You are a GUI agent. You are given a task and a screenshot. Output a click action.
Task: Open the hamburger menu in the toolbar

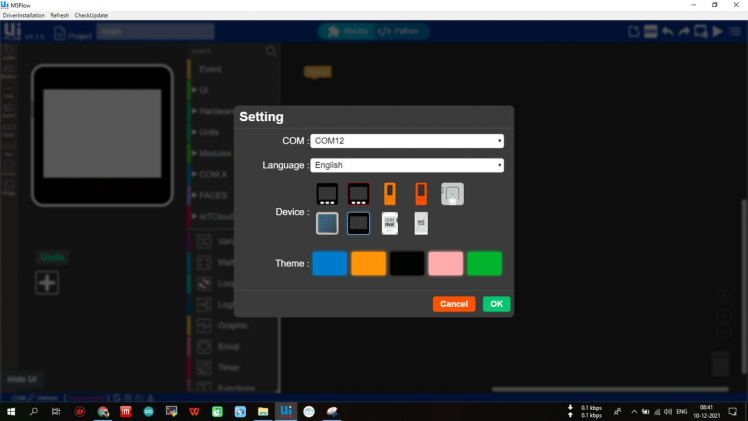tap(735, 31)
